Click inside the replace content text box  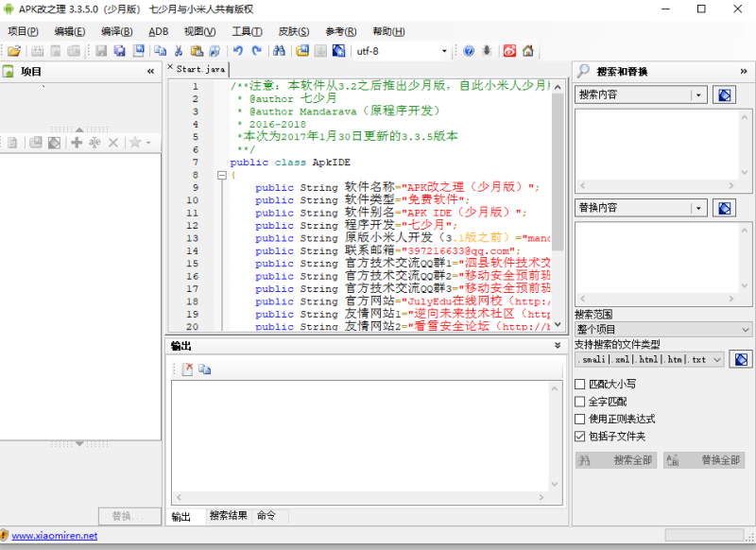click(x=657, y=258)
